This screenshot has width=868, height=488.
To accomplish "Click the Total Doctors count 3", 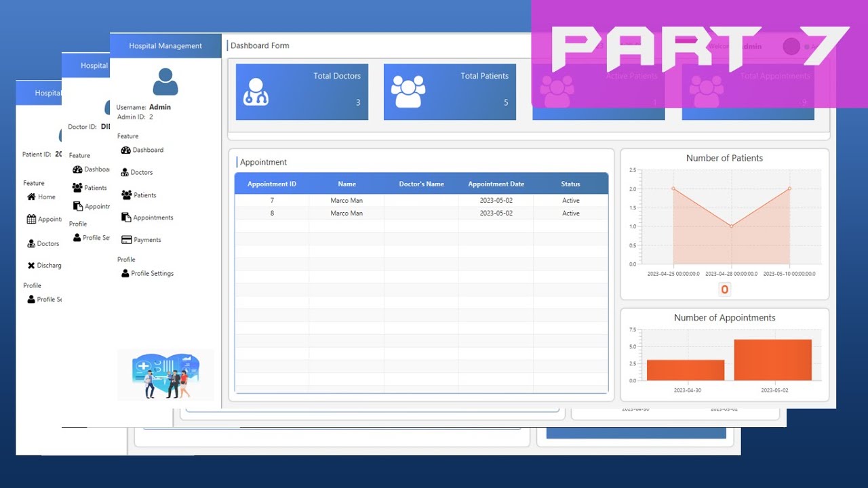I will pos(358,103).
